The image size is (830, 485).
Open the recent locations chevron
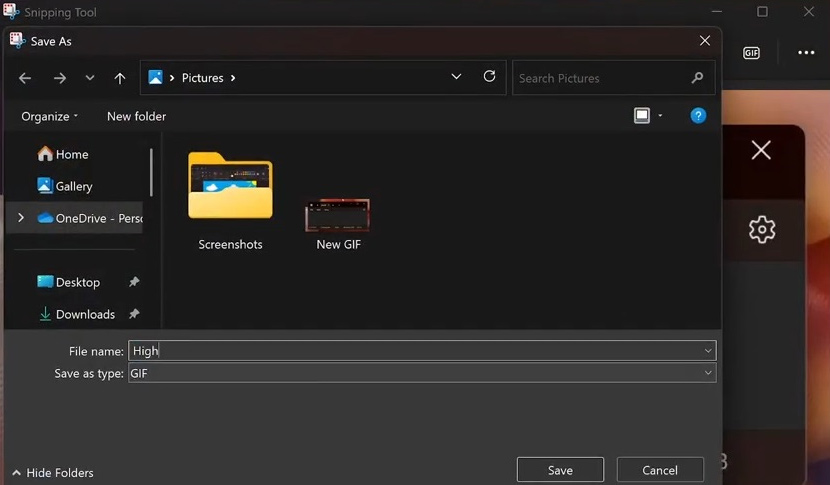90,78
